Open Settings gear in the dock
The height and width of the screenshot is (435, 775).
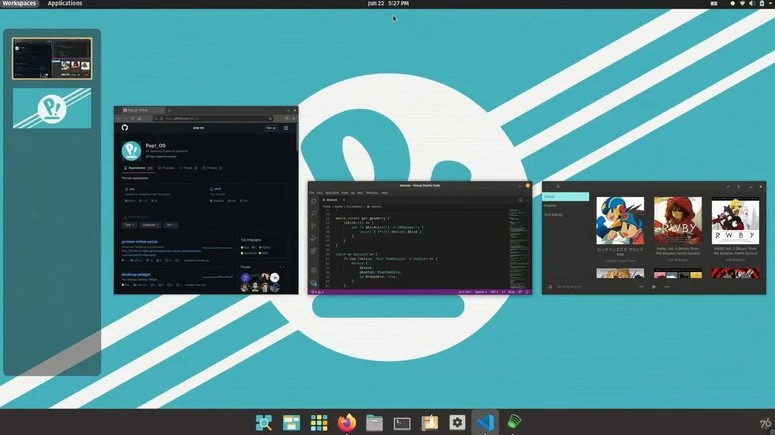[x=457, y=423]
